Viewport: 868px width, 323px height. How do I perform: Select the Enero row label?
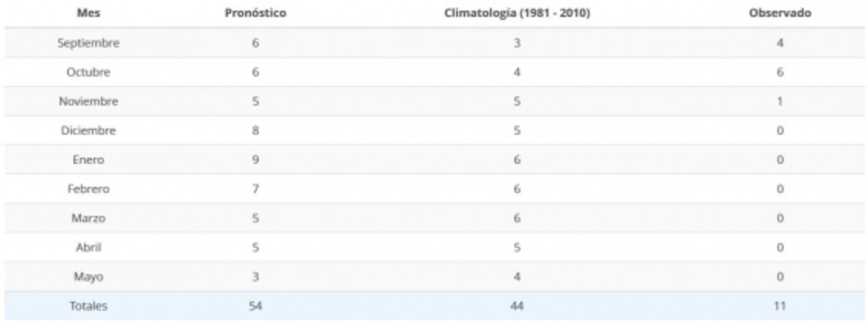88,159
